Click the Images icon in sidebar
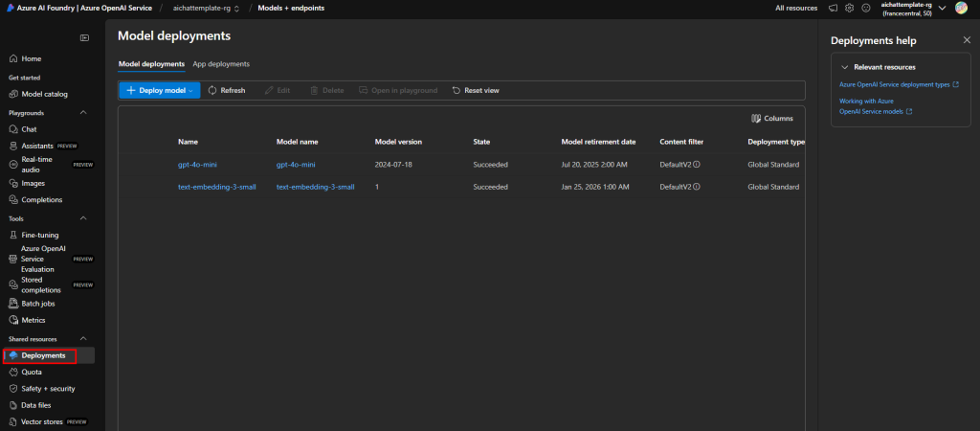Image resolution: width=980 pixels, height=431 pixels. [13, 183]
